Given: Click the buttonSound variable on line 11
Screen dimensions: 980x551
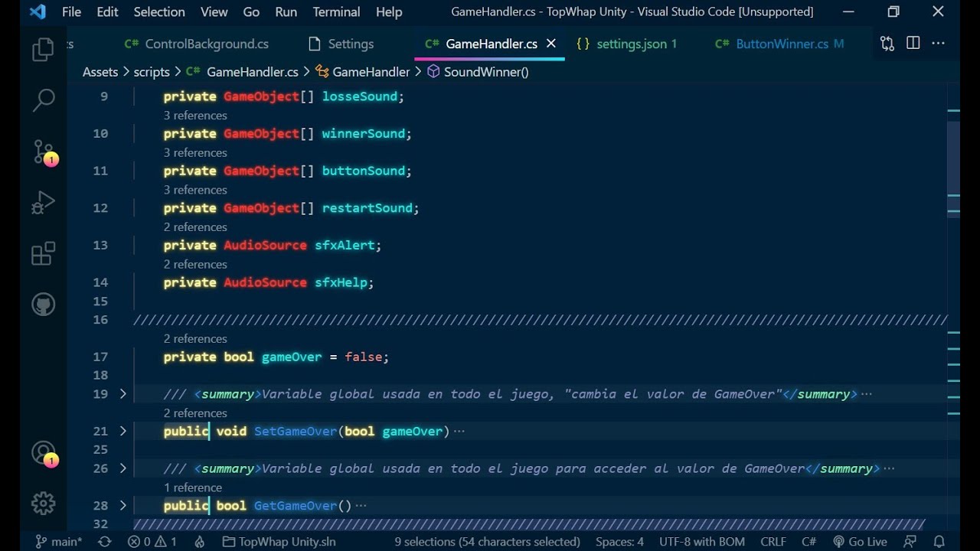Looking at the screenshot, I should click(x=363, y=171).
